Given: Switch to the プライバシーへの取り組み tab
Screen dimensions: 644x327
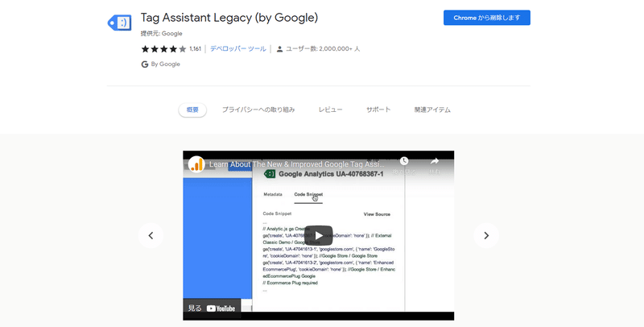Looking at the screenshot, I should point(258,110).
